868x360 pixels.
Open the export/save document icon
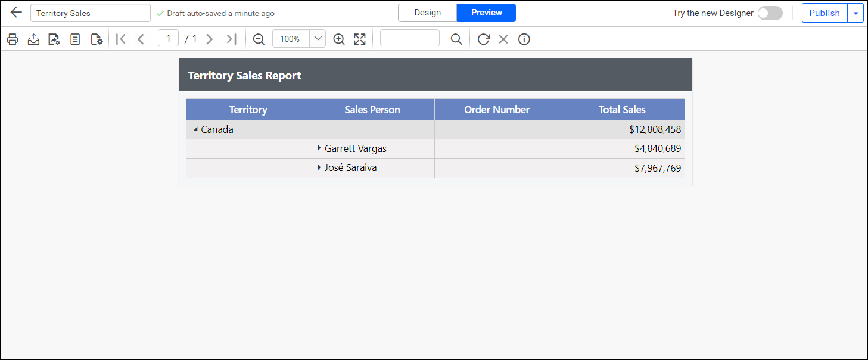coord(33,38)
